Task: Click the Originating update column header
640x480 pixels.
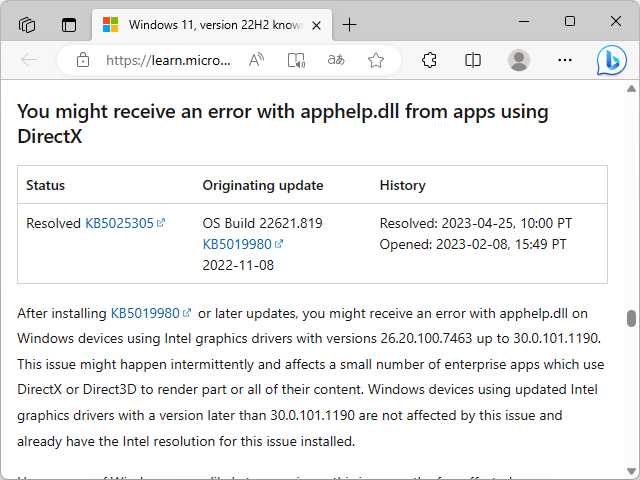Action: 263,185
